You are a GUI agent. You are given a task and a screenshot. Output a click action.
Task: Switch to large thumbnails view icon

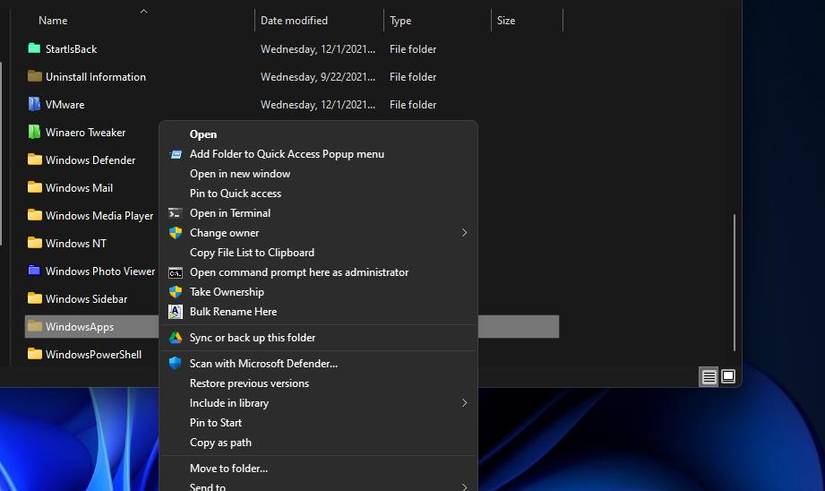[728, 376]
